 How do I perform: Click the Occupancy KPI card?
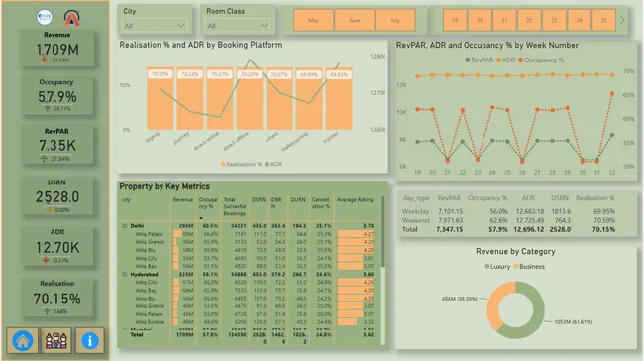(x=57, y=96)
